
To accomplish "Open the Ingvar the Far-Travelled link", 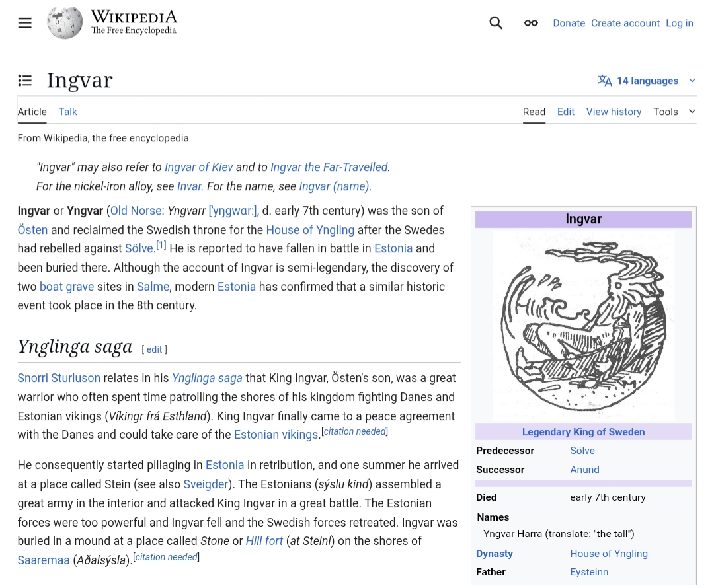I will (329, 167).
